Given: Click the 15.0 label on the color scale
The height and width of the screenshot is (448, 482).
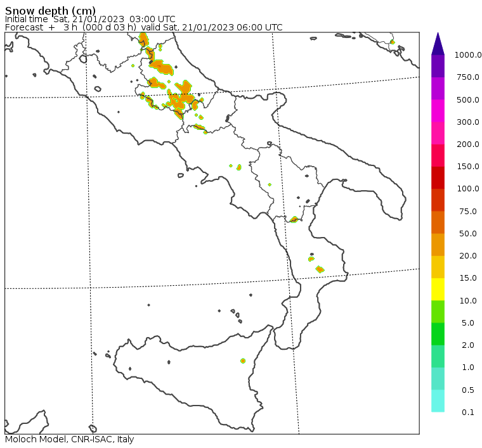Looking at the screenshot, I should (x=468, y=278).
